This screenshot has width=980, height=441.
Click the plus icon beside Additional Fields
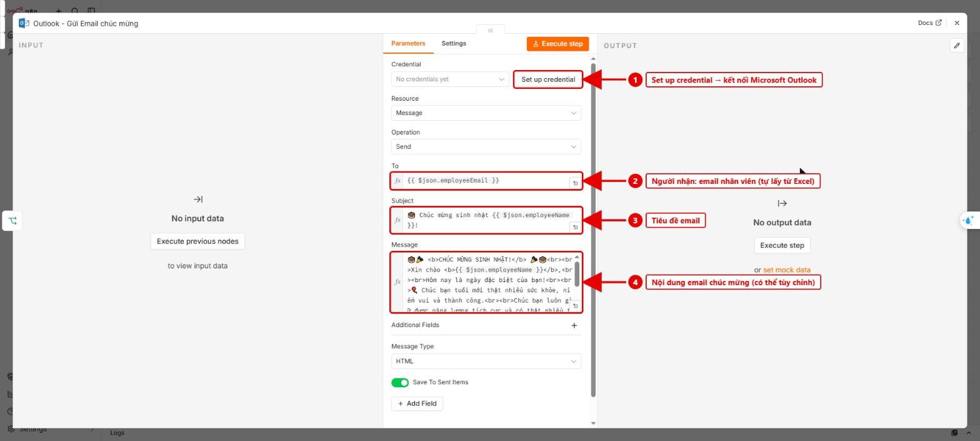tap(574, 325)
